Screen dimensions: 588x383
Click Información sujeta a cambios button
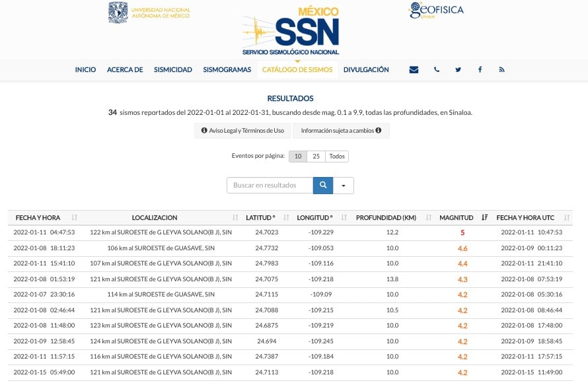pyautogui.click(x=341, y=131)
